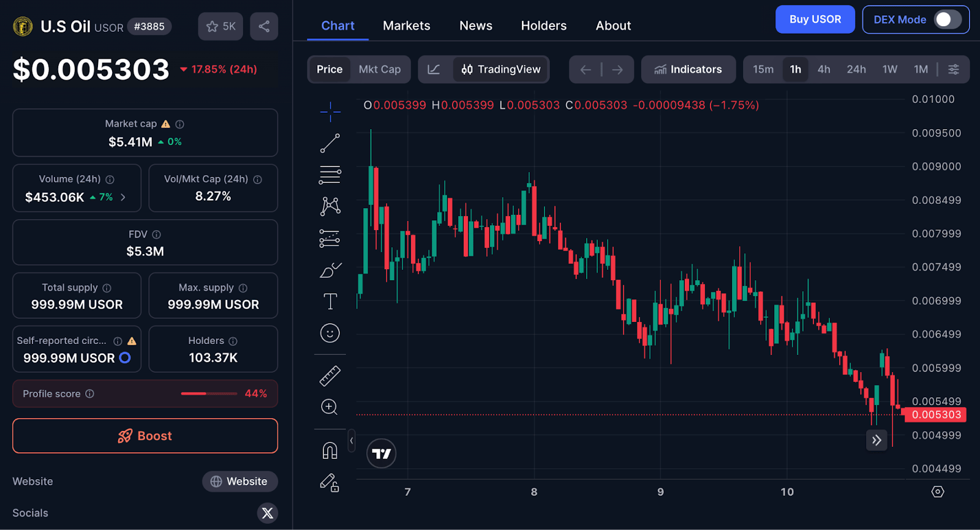
Task: Click the $5.41M market cap value
Action: [x=130, y=142]
